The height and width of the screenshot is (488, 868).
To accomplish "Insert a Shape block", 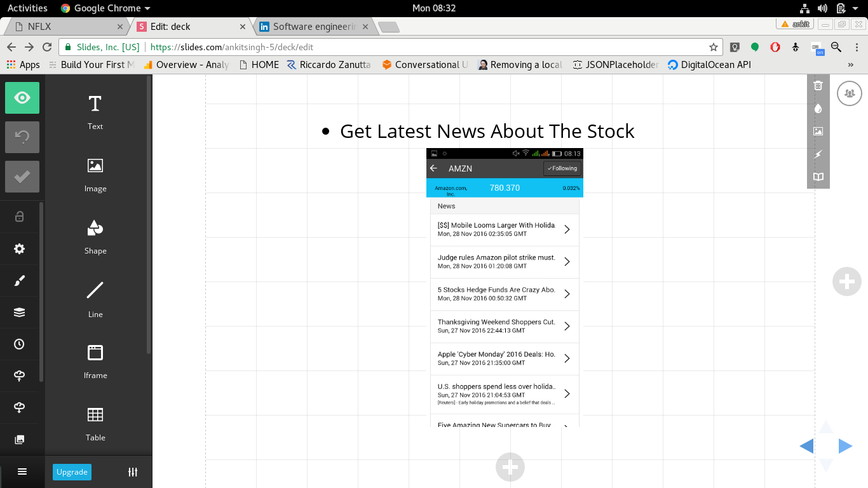I will (95, 236).
